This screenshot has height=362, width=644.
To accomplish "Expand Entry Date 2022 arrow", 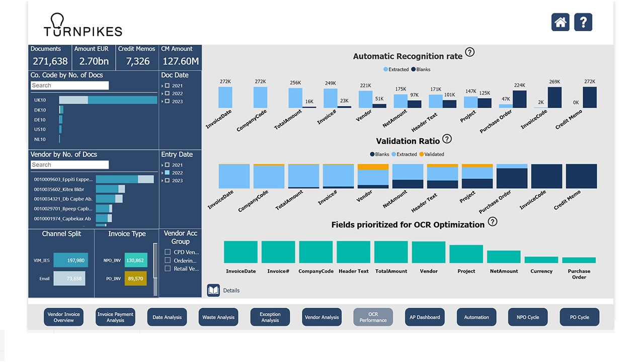I will [x=162, y=173].
